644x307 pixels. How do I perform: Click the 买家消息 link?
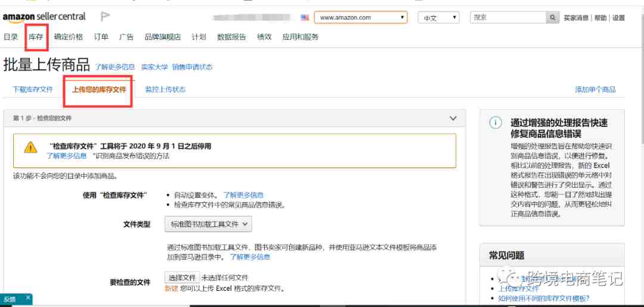pyautogui.click(x=576, y=18)
